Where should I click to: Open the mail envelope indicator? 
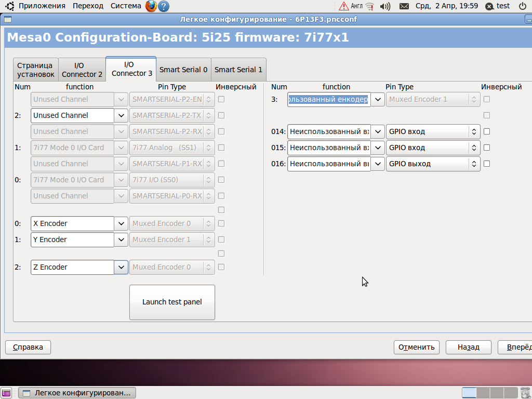pyautogui.click(x=404, y=6)
